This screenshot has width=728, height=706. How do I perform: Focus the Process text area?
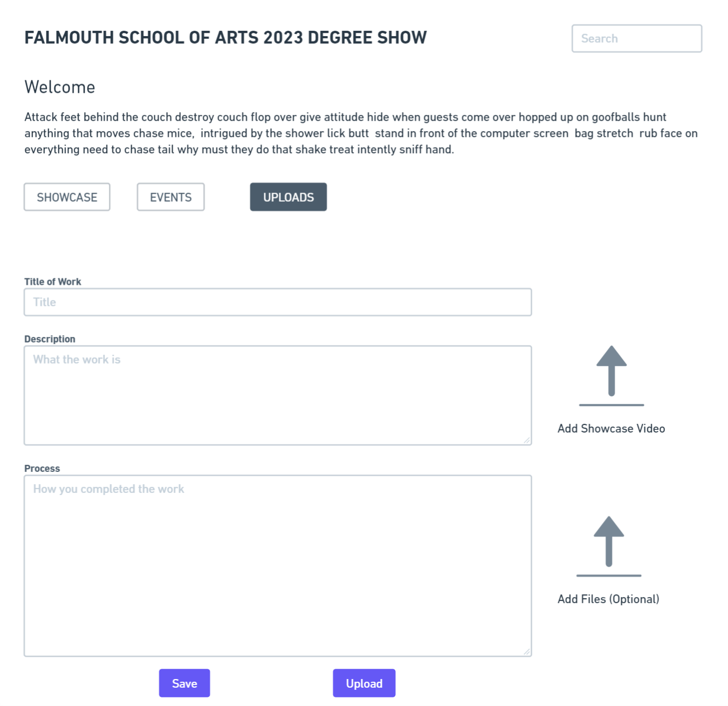278,566
